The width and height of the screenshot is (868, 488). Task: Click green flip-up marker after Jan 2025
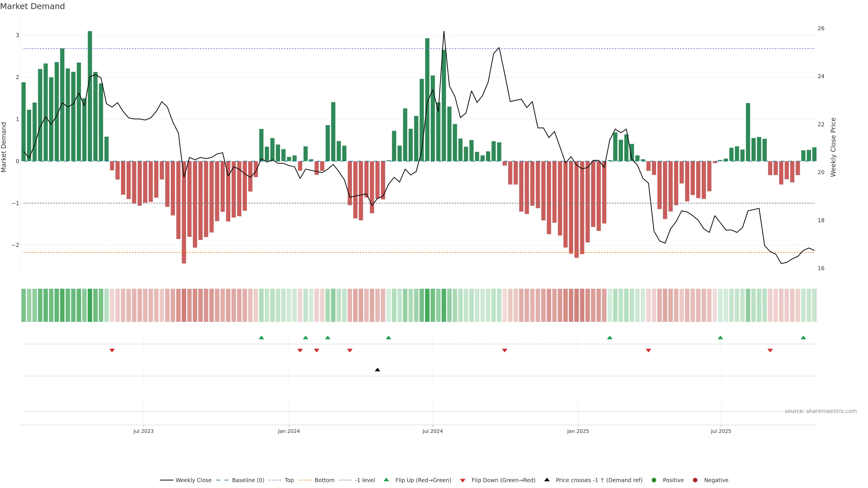(x=610, y=338)
